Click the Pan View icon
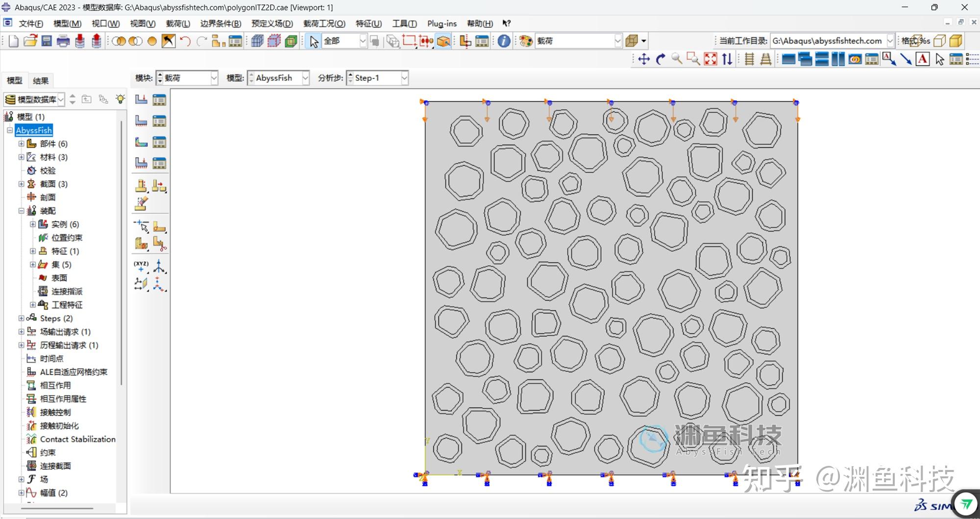The width and height of the screenshot is (980, 519). pos(644,59)
